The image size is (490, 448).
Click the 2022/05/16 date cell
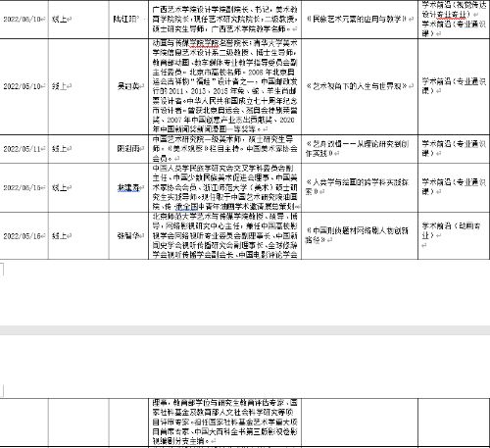pyautogui.click(x=24, y=236)
